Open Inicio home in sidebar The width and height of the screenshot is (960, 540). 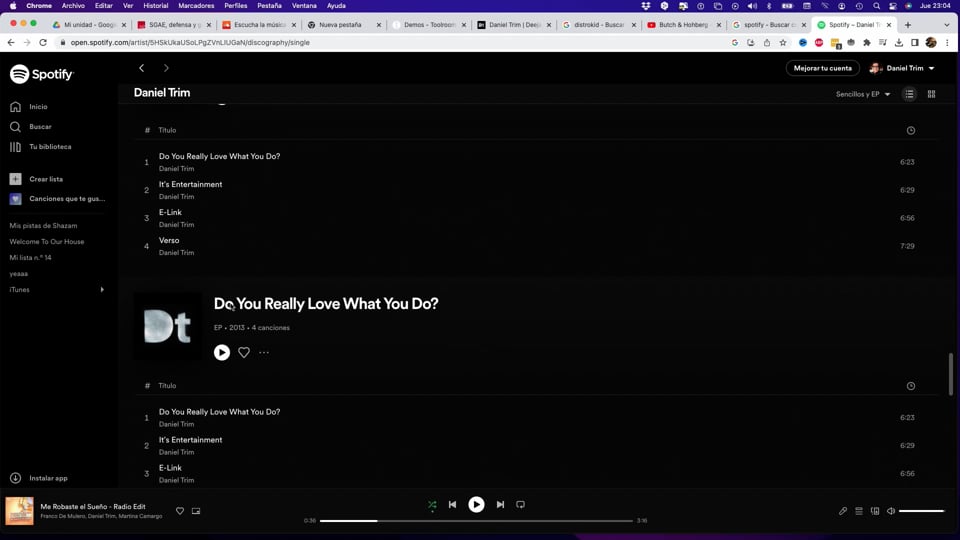(29, 107)
